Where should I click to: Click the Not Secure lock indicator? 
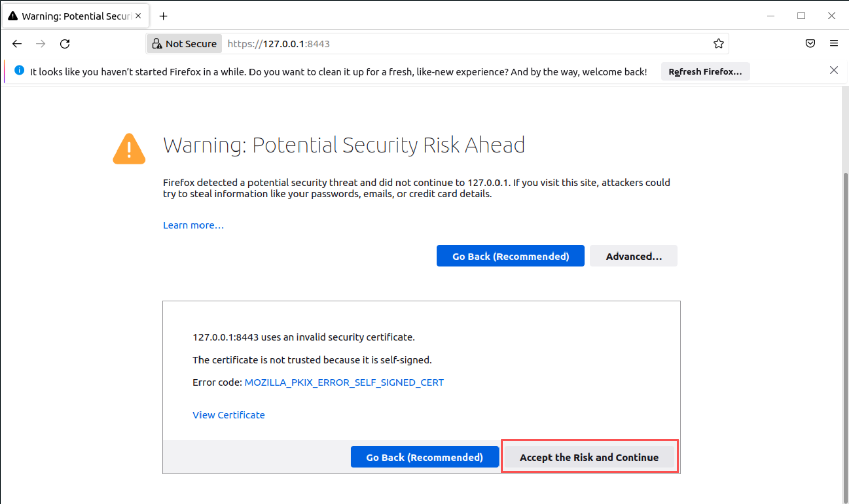pos(184,44)
